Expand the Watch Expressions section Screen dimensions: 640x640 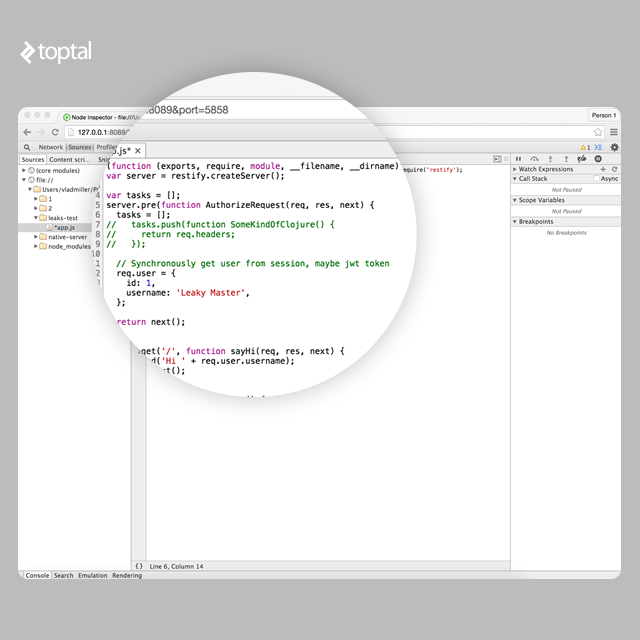point(515,169)
